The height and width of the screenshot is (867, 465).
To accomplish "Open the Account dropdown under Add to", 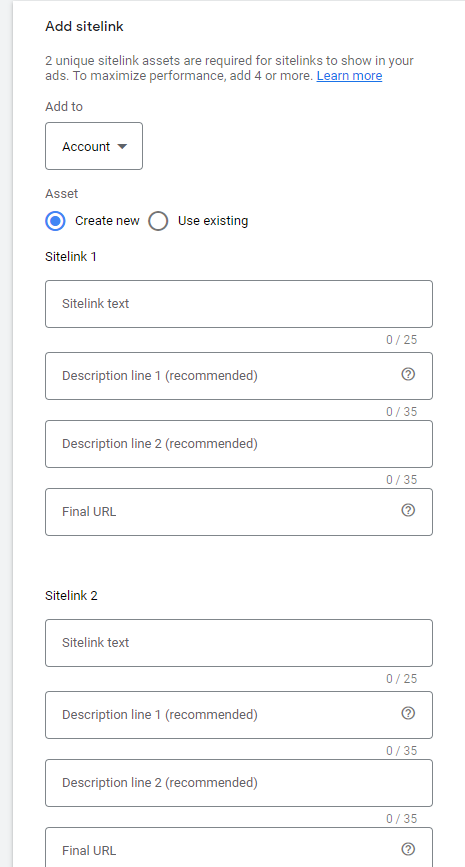I will pos(94,146).
